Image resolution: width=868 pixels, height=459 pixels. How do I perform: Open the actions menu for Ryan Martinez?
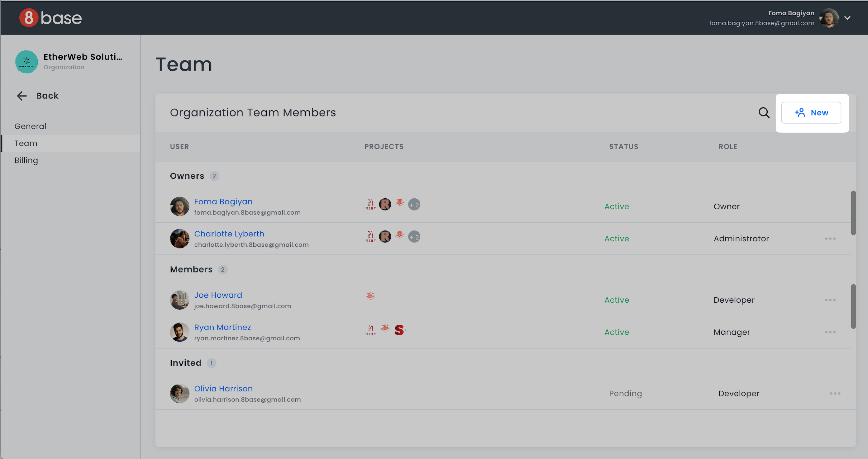[830, 332]
